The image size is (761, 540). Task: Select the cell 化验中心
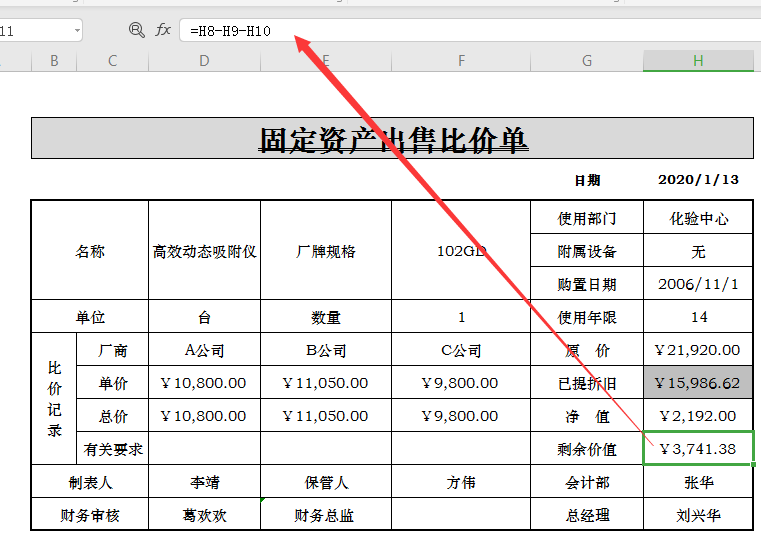[698, 218]
